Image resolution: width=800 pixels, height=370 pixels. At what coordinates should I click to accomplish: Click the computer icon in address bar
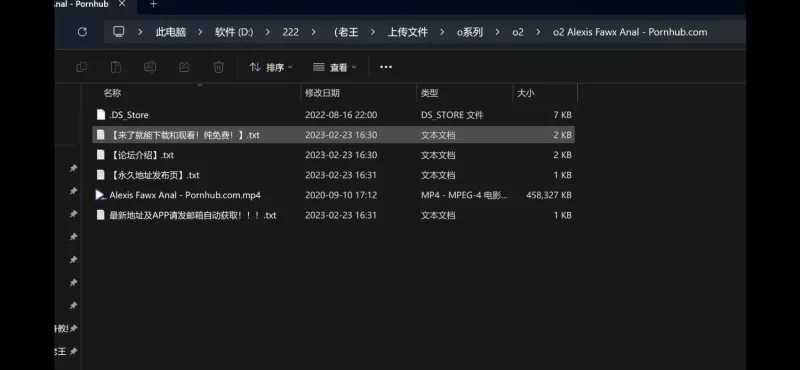pyautogui.click(x=119, y=32)
